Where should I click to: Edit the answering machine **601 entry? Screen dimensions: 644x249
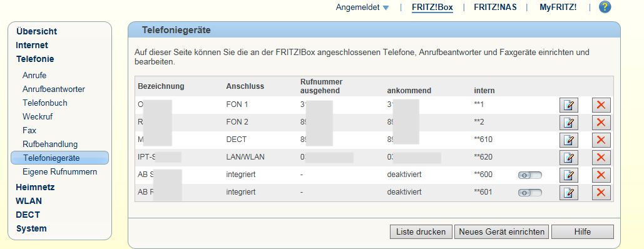click(568, 192)
